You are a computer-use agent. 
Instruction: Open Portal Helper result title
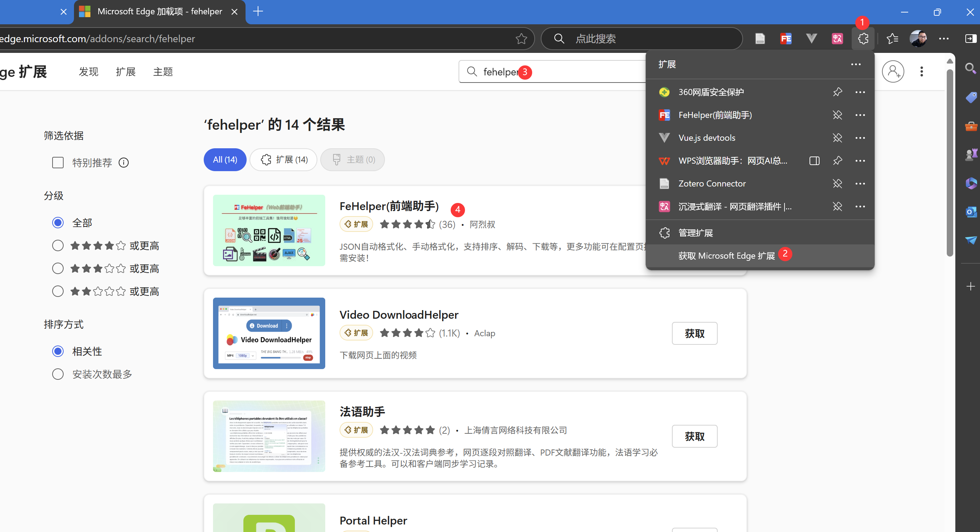(x=373, y=520)
